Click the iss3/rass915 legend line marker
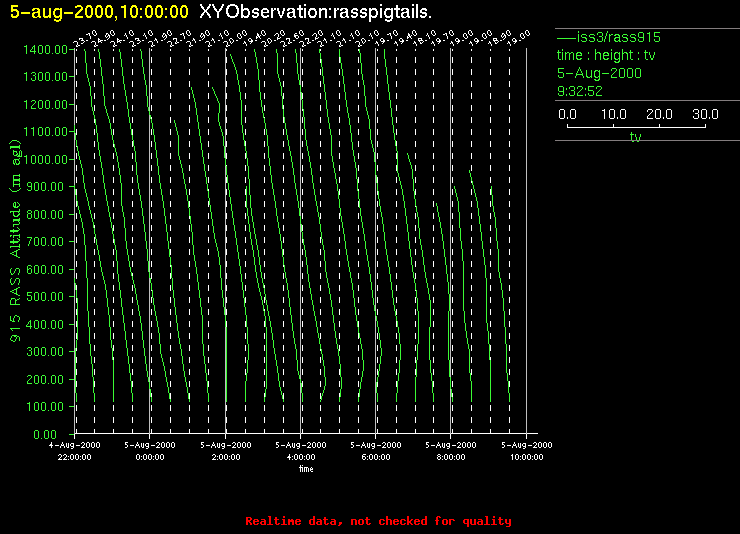The image size is (740, 534). [x=564, y=38]
